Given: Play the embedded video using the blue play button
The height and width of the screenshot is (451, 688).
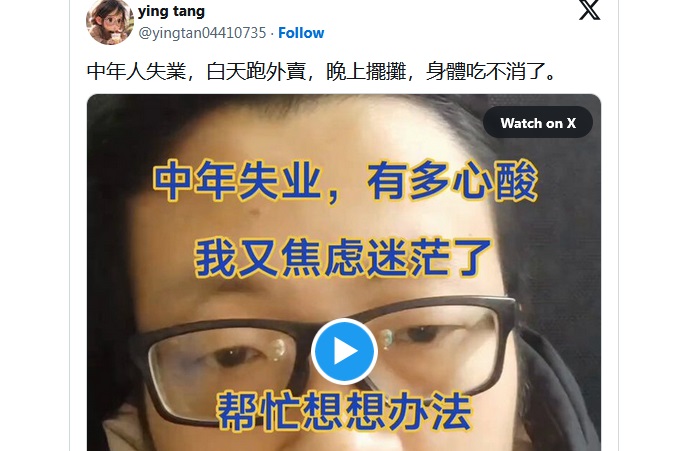Looking at the screenshot, I should [x=344, y=351].
